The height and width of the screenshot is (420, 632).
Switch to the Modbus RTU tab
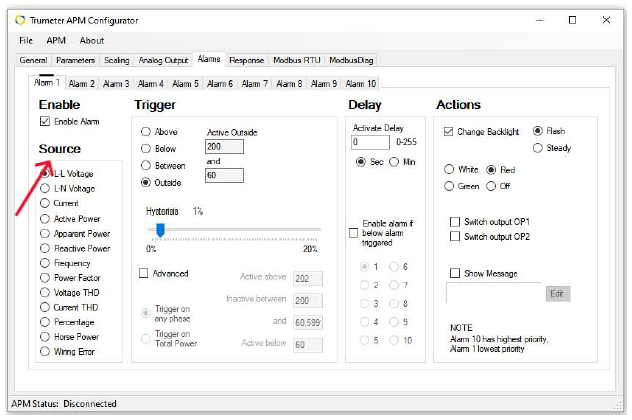[x=297, y=60]
